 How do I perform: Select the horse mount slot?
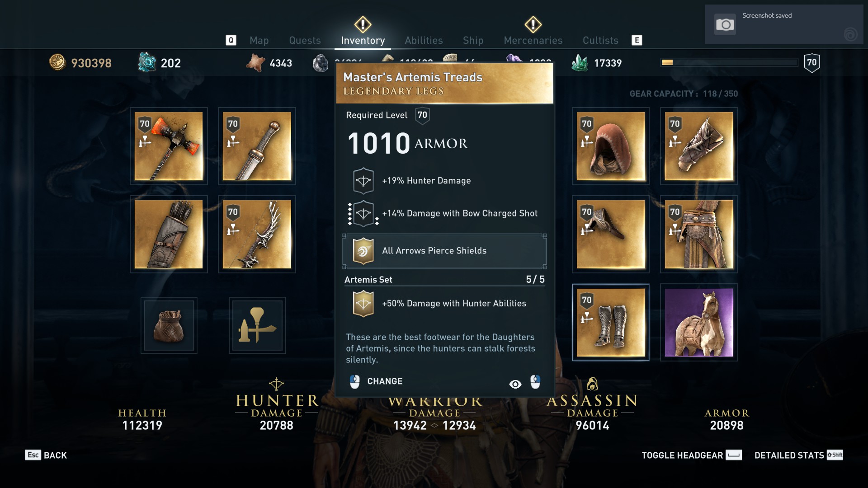pos(698,322)
